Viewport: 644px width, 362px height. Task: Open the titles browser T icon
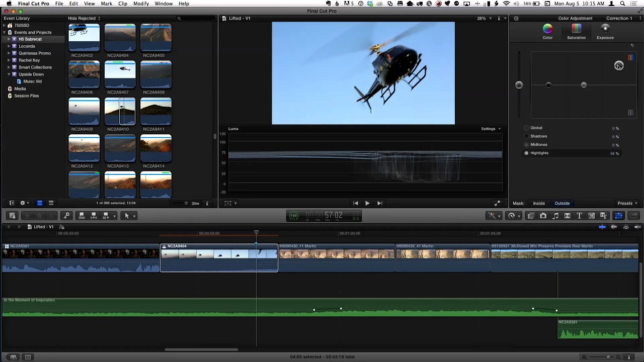[x=579, y=216]
